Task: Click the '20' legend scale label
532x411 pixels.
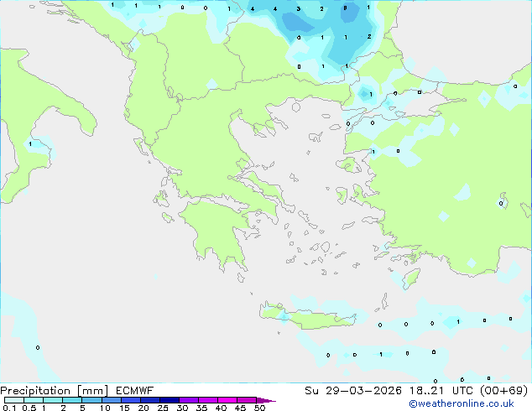Action: (143, 408)
